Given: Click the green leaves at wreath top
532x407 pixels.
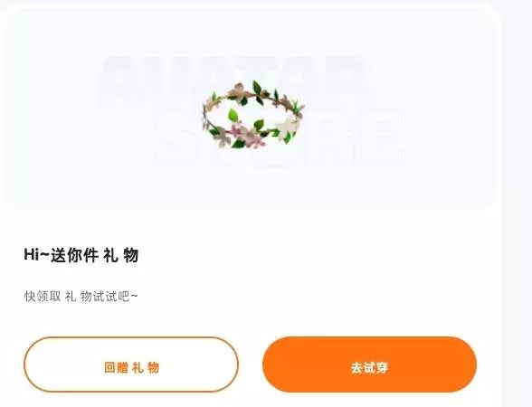Looking at the screenshot, I should (x=261, y=89).
